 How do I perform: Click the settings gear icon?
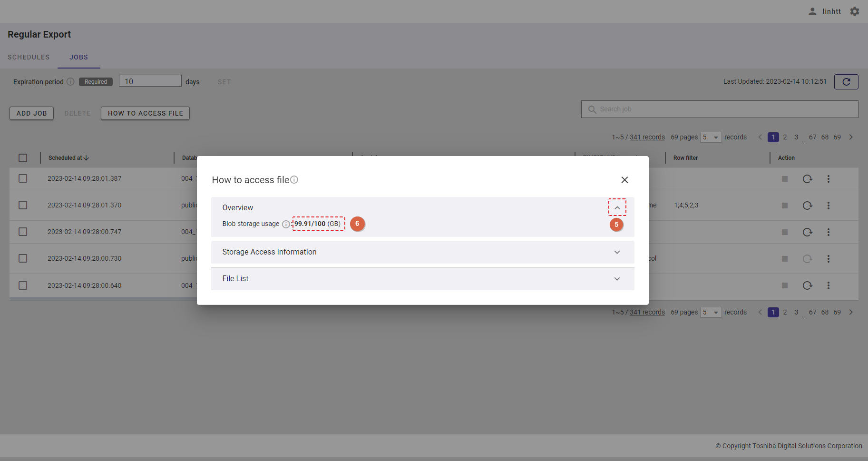855,11
